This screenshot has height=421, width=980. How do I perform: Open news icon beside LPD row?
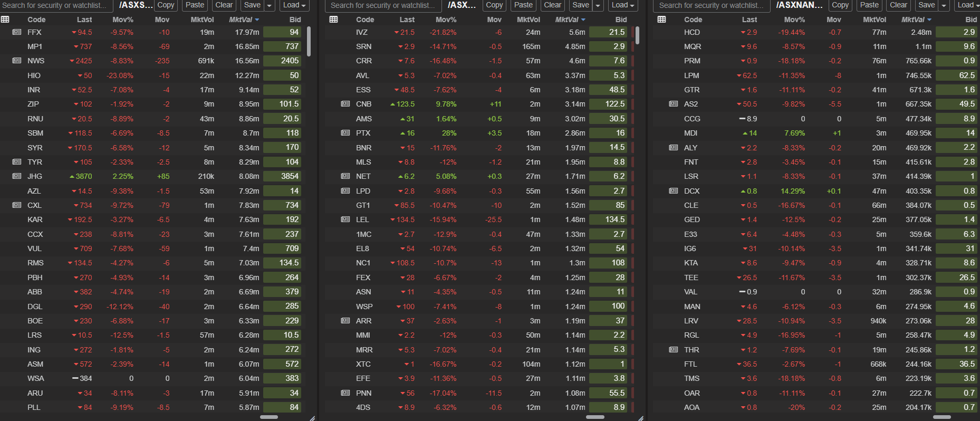[345, 191]
